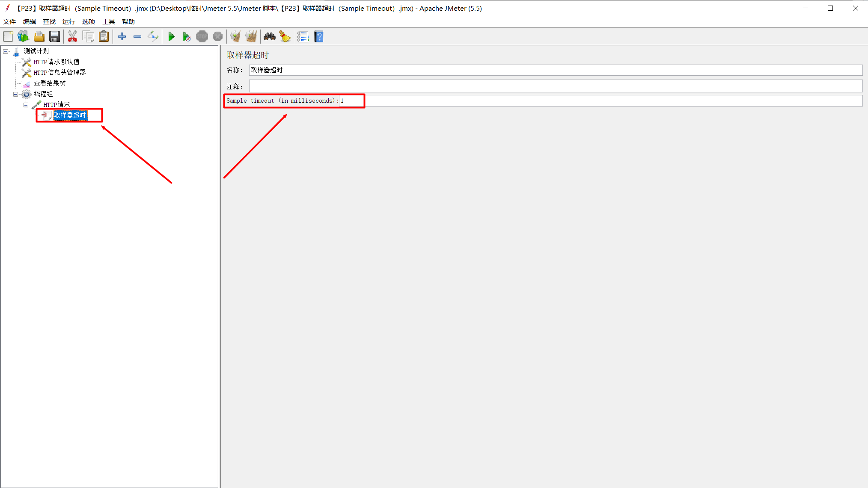Open the 文件 menu
The height and width of the screenshot is (488, 868).
click(9, 21)
